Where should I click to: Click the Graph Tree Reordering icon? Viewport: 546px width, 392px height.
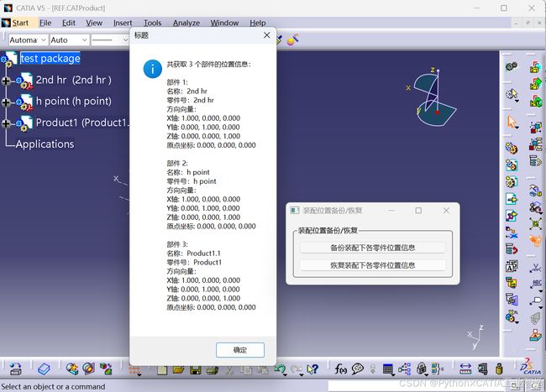point(512,282)
